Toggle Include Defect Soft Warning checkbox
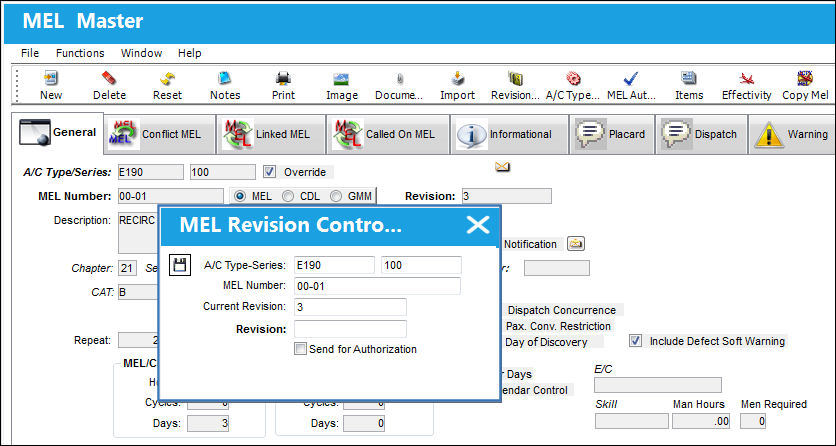Image resolution: width=836 pixels, height=446 pixels. coord(635,341)
